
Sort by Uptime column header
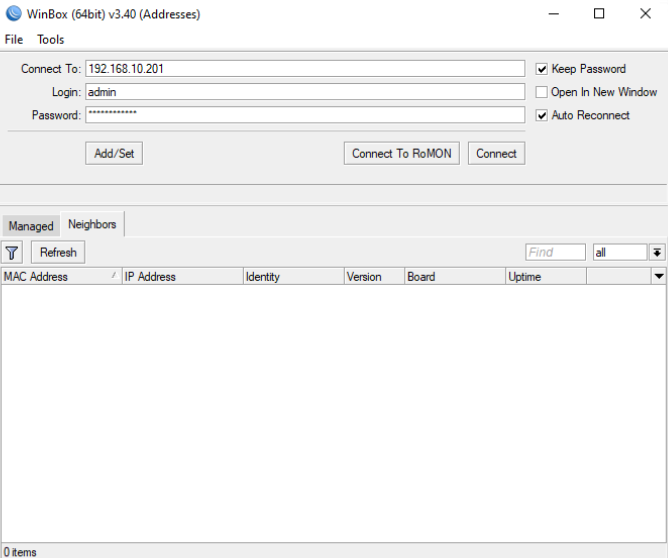[546, 276]
